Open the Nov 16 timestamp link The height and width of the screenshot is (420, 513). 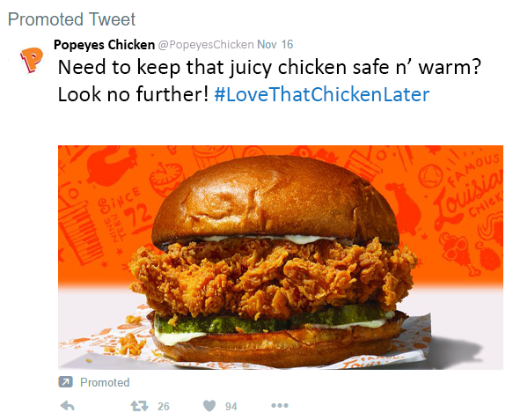tap(275, 44)
